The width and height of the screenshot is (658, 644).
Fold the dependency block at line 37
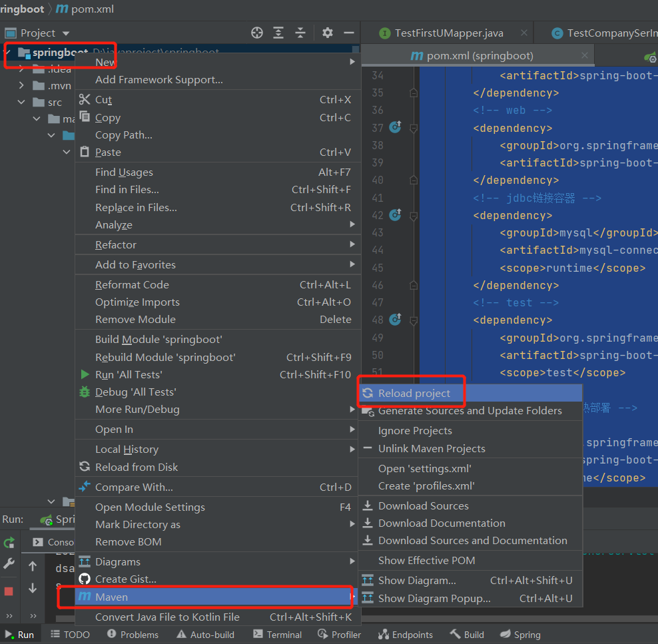[x=414, y=128]
